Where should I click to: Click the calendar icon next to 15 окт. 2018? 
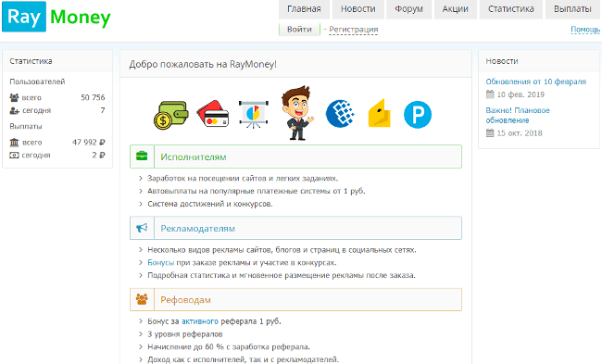[x=490, y=132]
